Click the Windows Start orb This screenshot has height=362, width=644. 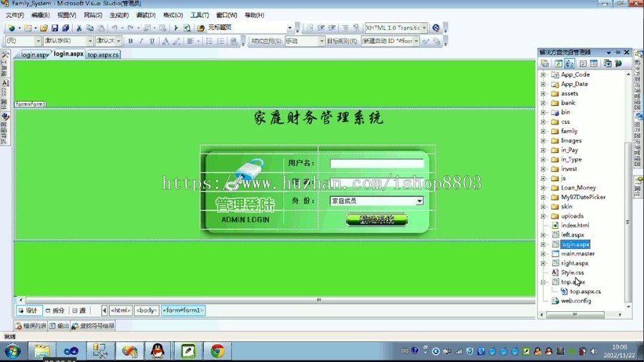pyautogui.click(x=13, y=351)
